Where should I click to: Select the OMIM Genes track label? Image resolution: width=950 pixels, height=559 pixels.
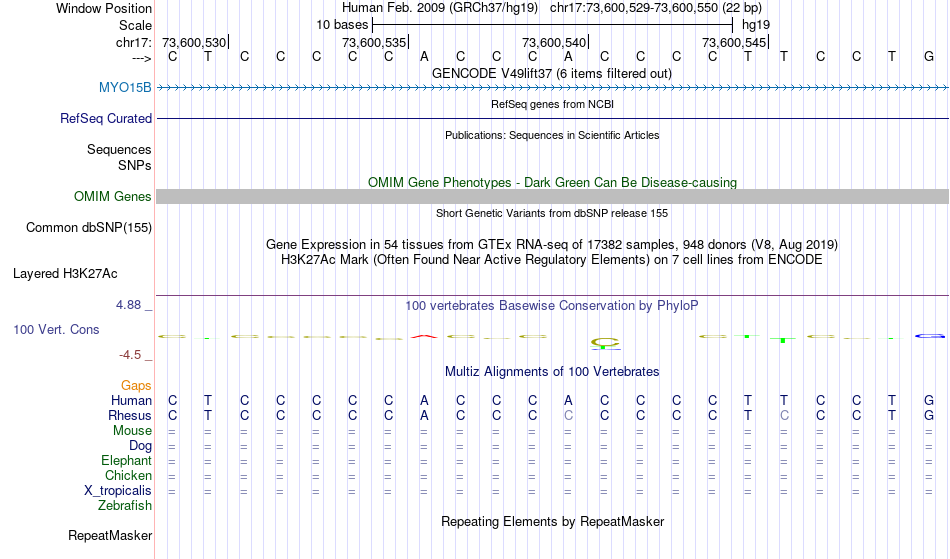click(x=113, y=197)
